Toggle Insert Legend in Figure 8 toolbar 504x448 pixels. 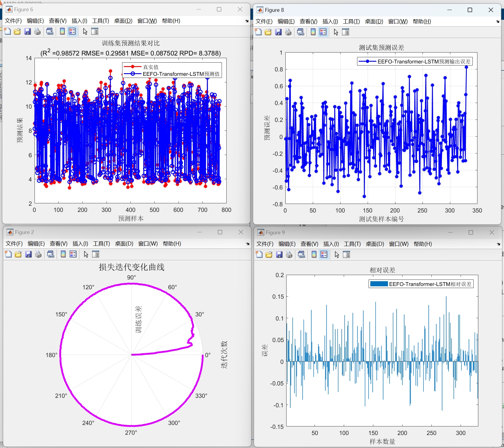(x=323, y=32)
